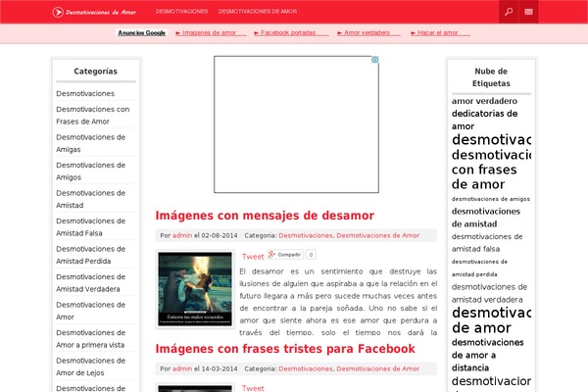Select the dedicatorias de amor tag
The width and height of the screenshot is (588, 392).
coord(484,120)
